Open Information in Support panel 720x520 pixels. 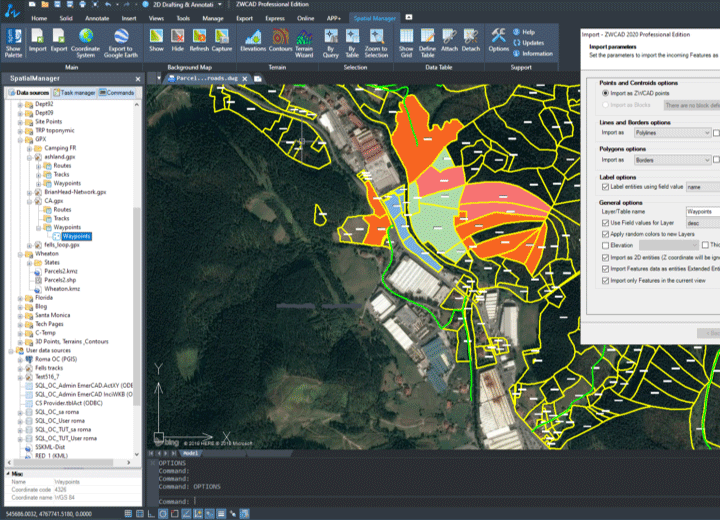(x=533, y=53)
